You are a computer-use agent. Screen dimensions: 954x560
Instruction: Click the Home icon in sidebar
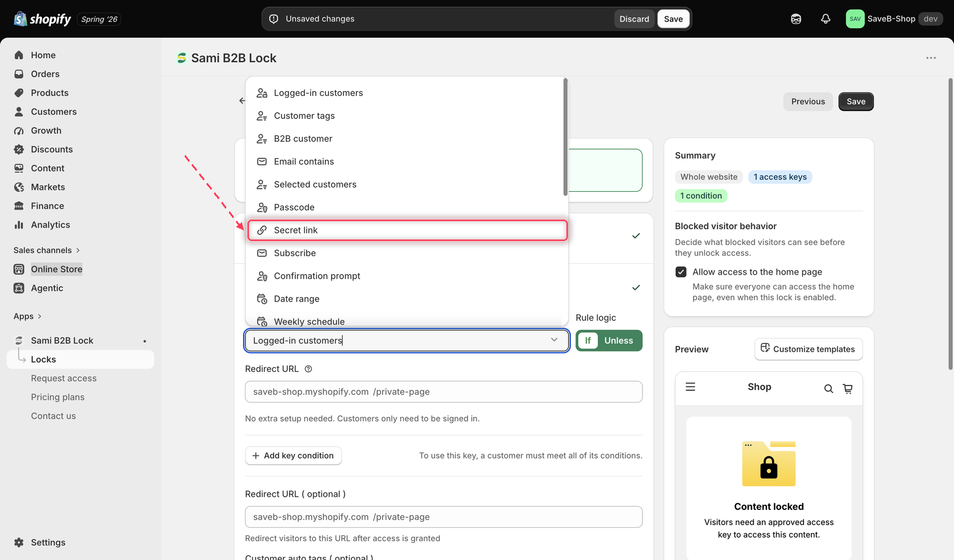[x=19, y=55]
